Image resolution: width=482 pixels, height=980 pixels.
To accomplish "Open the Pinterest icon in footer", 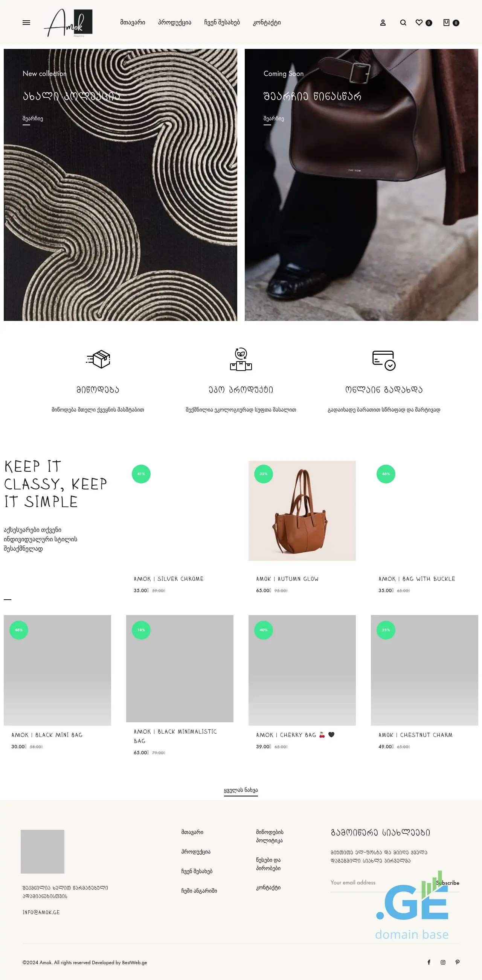I will 457,962.
